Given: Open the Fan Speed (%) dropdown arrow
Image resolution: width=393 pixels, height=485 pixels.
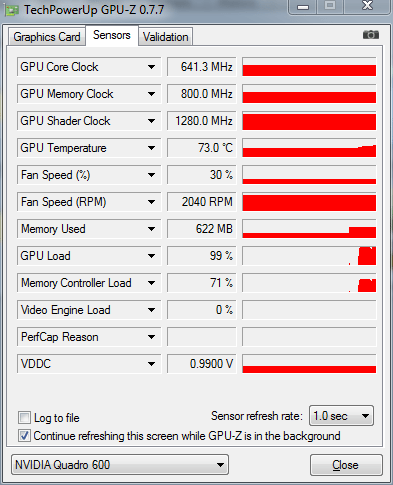Looking at the screenshot, I should click(151, 175).
